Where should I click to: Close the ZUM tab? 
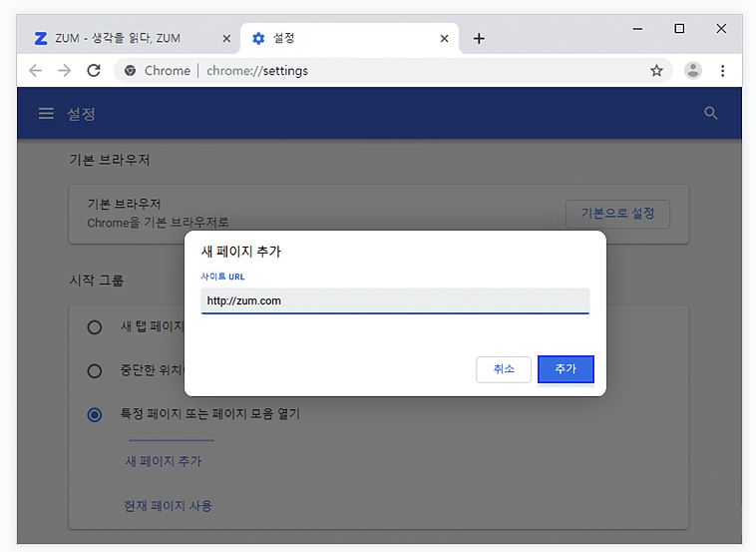click(x=226, y=39)
